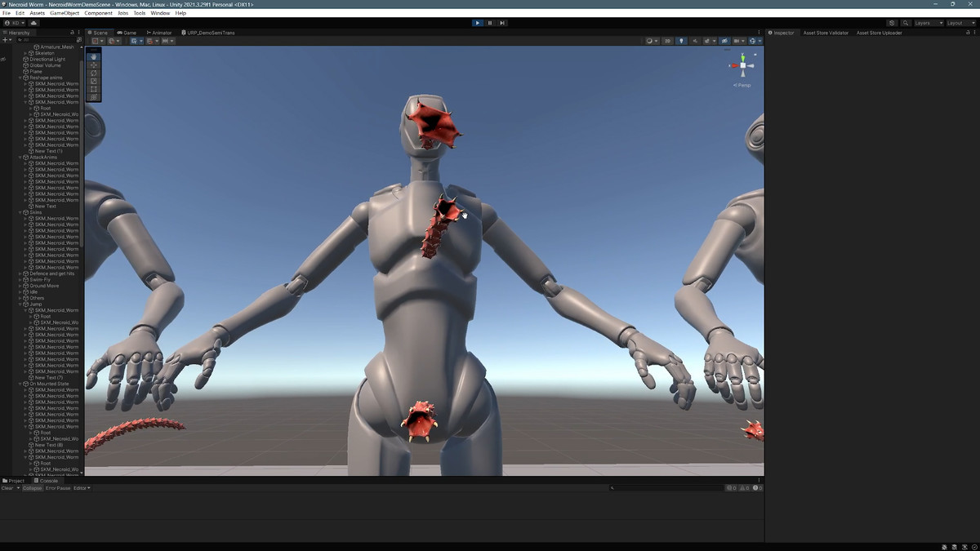Screen dimensions: 980x551
Task: Toggle Collapse in the Console
Action: pyautogui.click(x=32, y=488)
